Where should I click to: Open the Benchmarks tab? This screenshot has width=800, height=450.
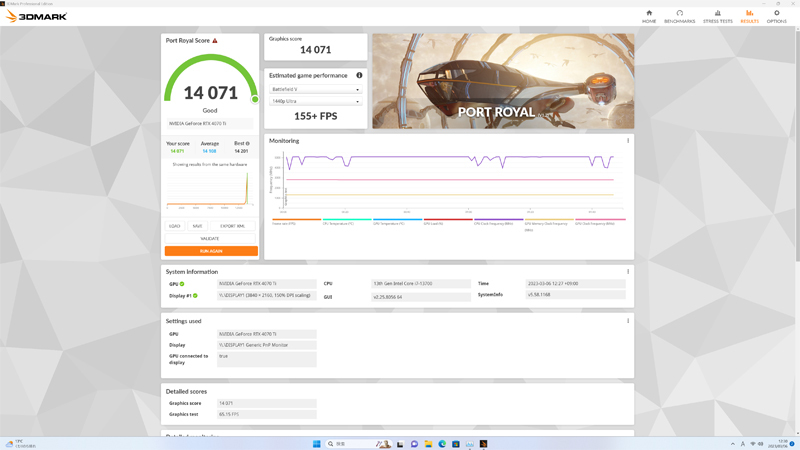pyautogui.click(x=680, y=16)
